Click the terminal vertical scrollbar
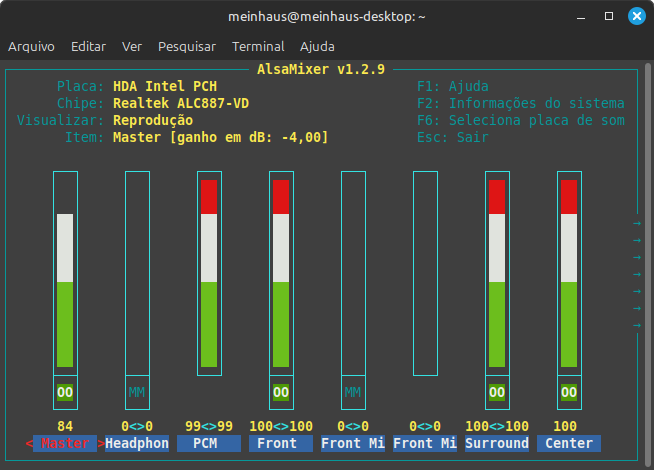The width and height of the screenshot is (654, 470). point(648,263)
